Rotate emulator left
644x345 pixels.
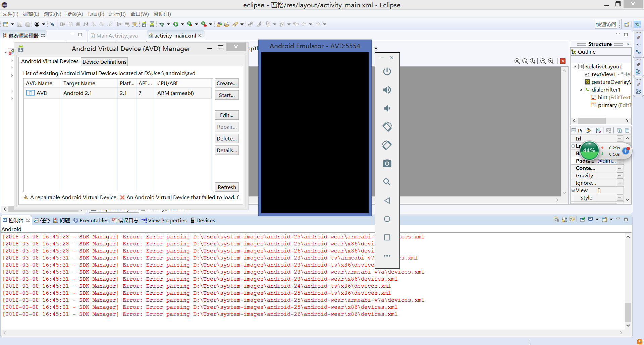[387, 127]
